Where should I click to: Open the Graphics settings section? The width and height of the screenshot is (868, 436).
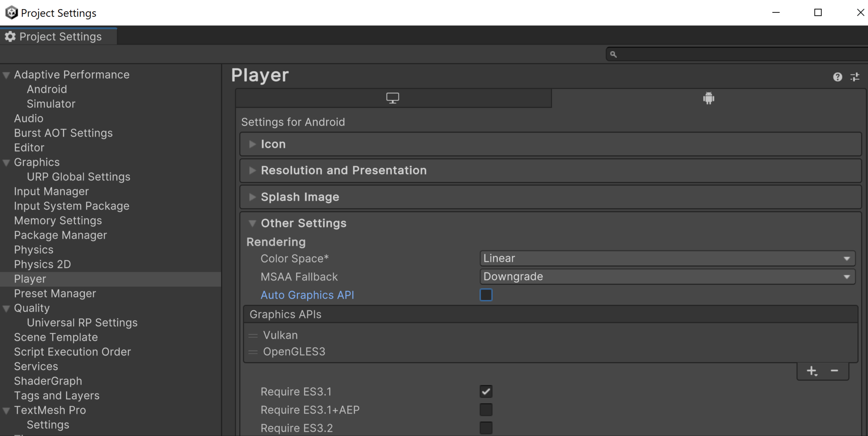pos(36,162)
